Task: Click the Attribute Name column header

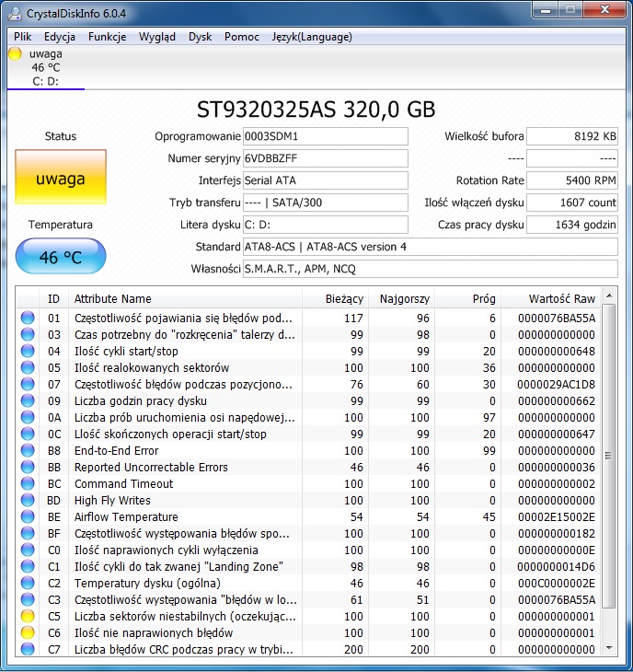Action: click(x=185, y=298)
